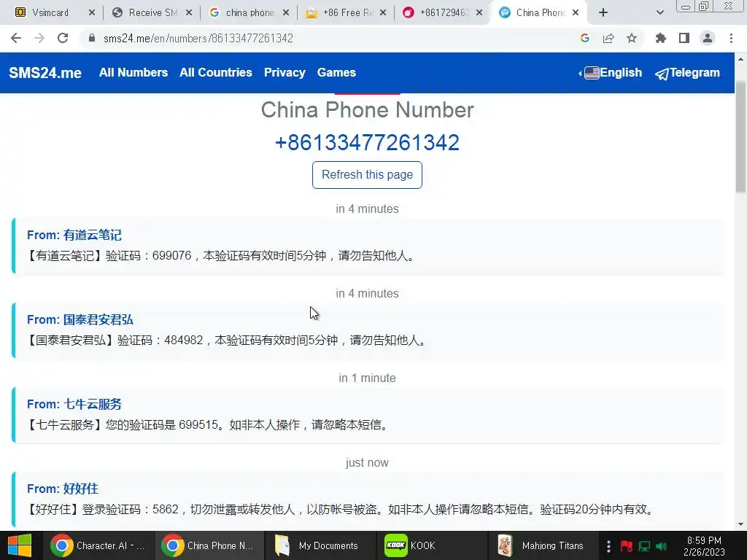747x560 pixels.
Task: Open the Extensions puzzle icon
Action: (661, 38)
